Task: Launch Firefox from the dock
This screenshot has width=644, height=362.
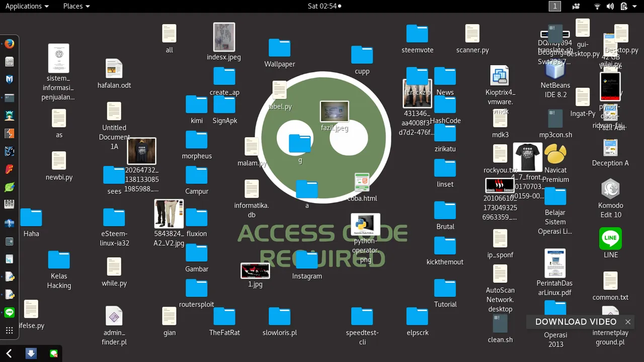Action: 9,44
